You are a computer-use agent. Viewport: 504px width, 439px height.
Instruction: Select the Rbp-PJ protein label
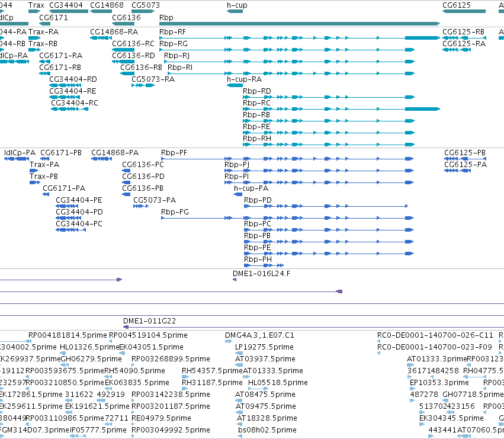[x=237, y=165]
